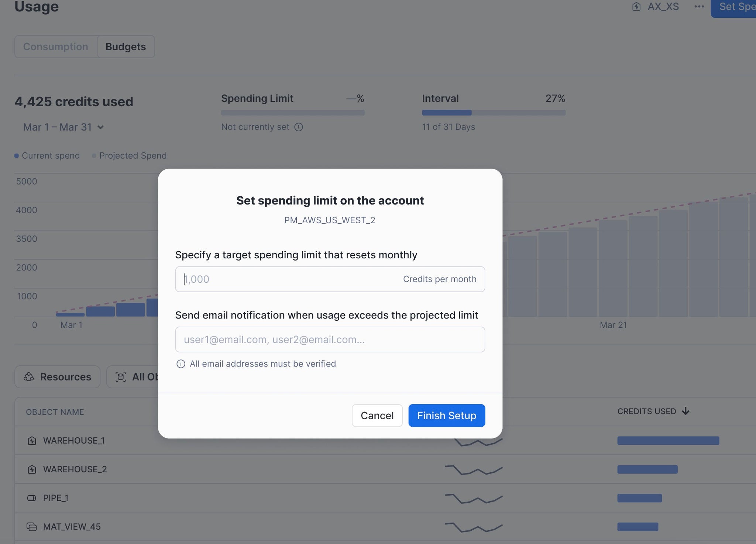Click the email notification address field
Image resolution: width=756 pixels, height=544 pixels.
click(x=330, y=340)
